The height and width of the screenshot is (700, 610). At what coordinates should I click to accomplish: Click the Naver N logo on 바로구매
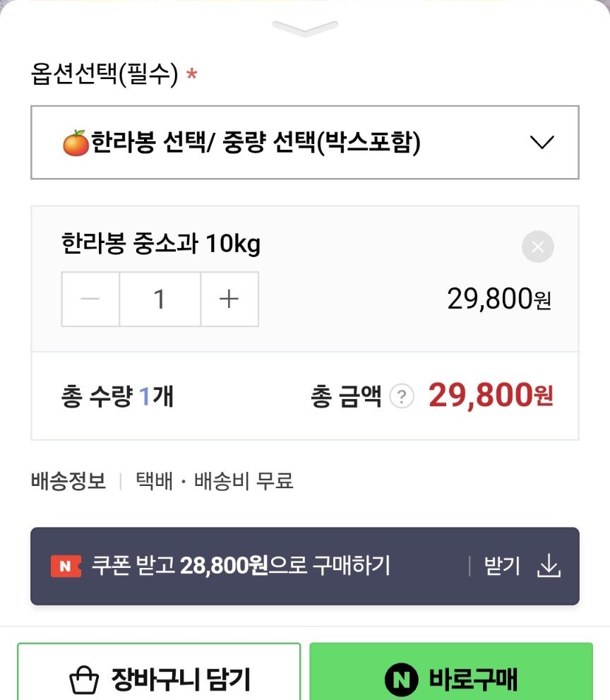tap(401, 680)
